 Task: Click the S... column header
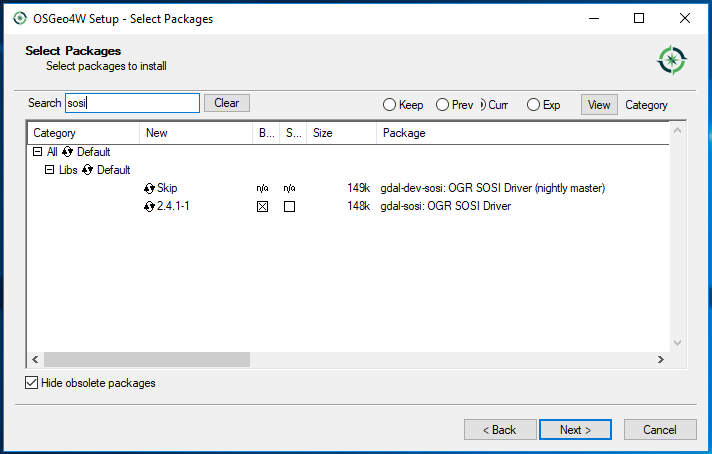(x=293, y=133)
